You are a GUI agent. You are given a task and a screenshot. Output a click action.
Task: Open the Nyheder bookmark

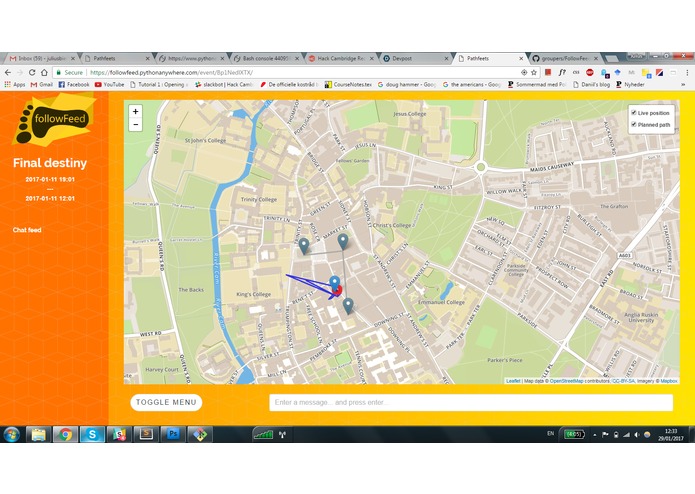click(x=630, y=84)
